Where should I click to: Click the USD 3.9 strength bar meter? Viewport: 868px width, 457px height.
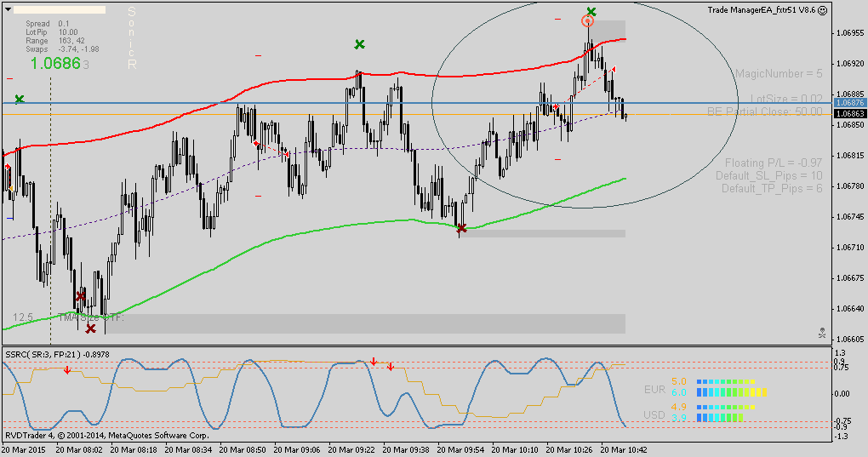(x=720, y=418)
